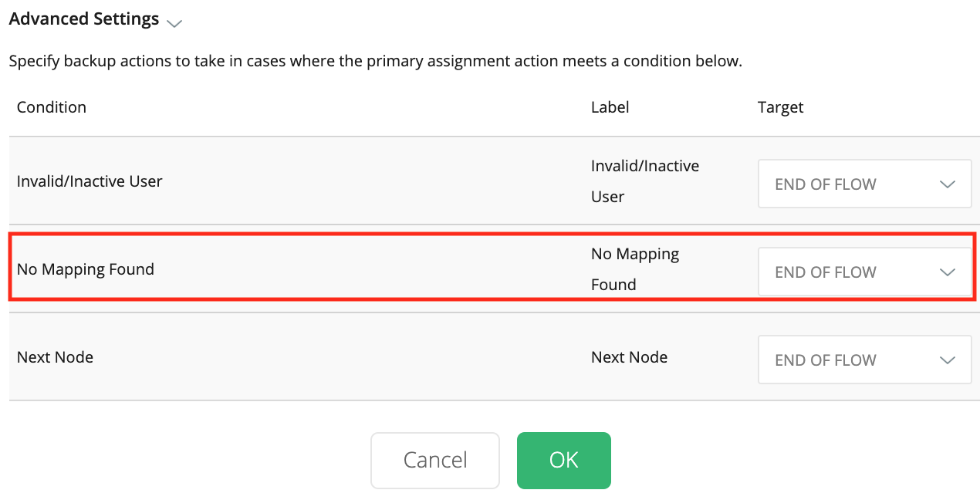The height and width of the screenshot is (500, 980).
Task: Click the Label column header
Action: [610, 107]
